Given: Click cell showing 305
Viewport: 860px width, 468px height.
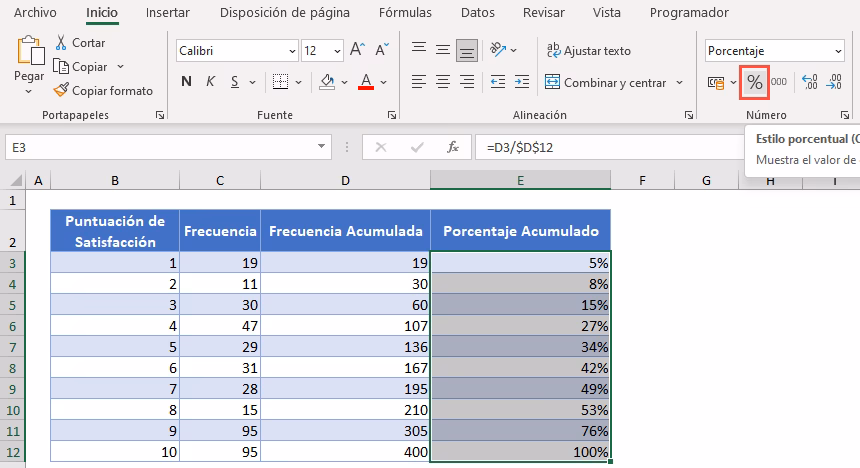Looking at the screenshot, I should click(x=346, y=431).
